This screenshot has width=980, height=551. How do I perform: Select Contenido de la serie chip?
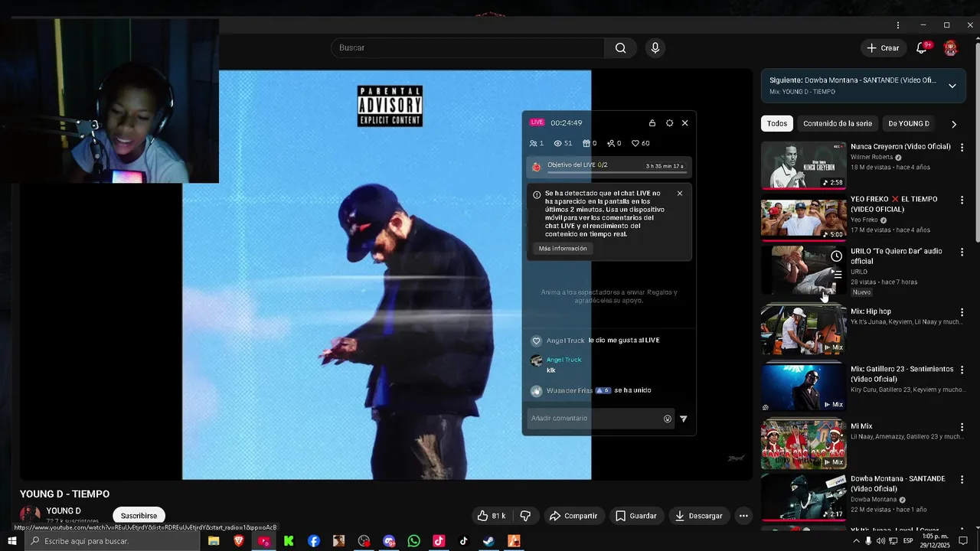tap(838, 123)
